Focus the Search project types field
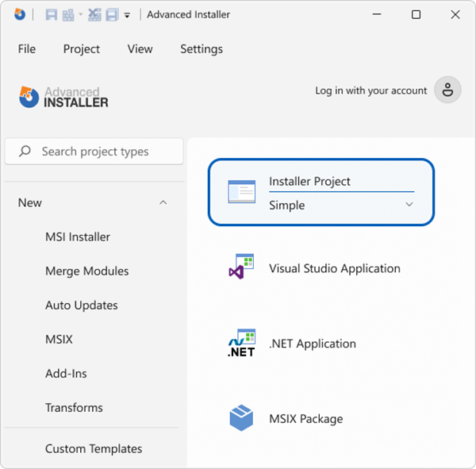The image size is (476, 469). tap(94, 152)
